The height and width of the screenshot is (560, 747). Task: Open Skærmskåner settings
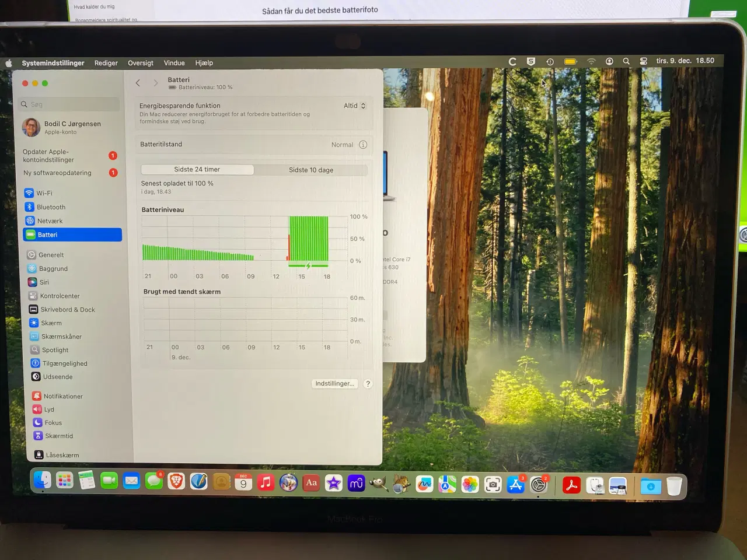[x=61, y=336]
